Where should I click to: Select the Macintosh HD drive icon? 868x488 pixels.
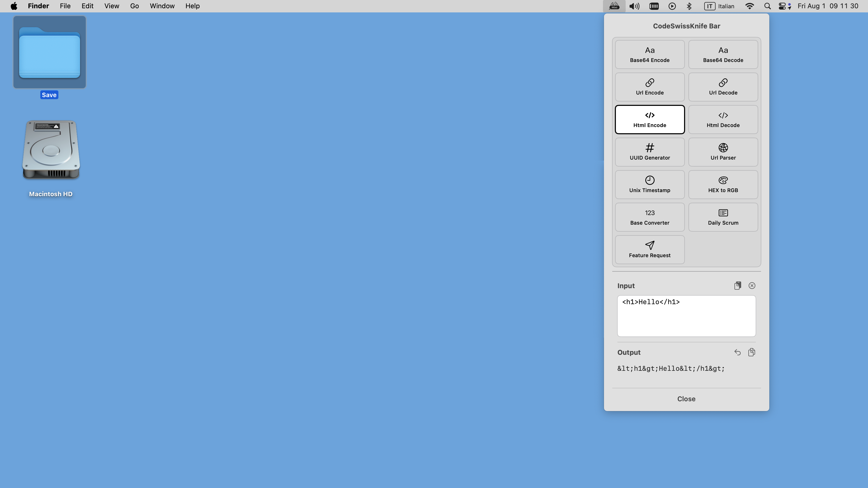(51, 149)
